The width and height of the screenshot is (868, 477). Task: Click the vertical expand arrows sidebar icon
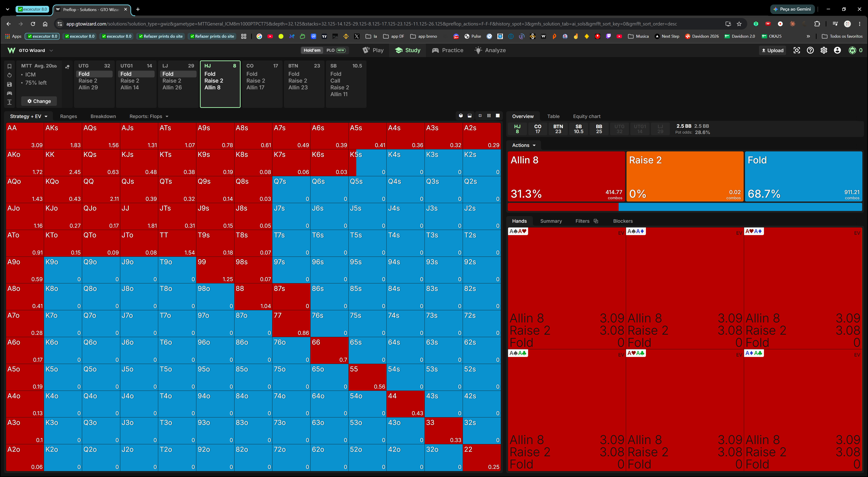9,102
